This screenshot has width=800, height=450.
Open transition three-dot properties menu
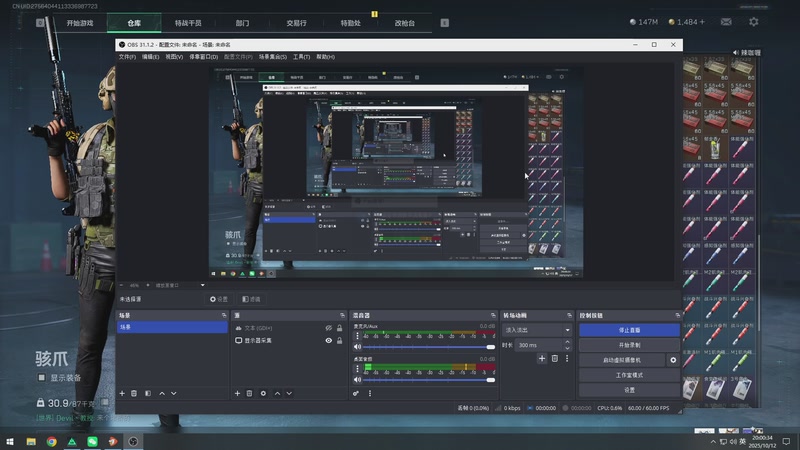567,359
